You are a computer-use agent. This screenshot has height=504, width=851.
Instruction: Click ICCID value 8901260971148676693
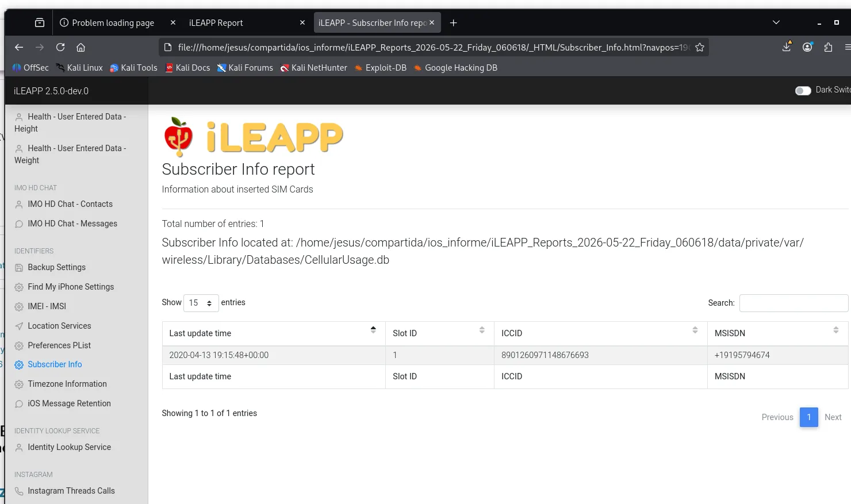545,355
